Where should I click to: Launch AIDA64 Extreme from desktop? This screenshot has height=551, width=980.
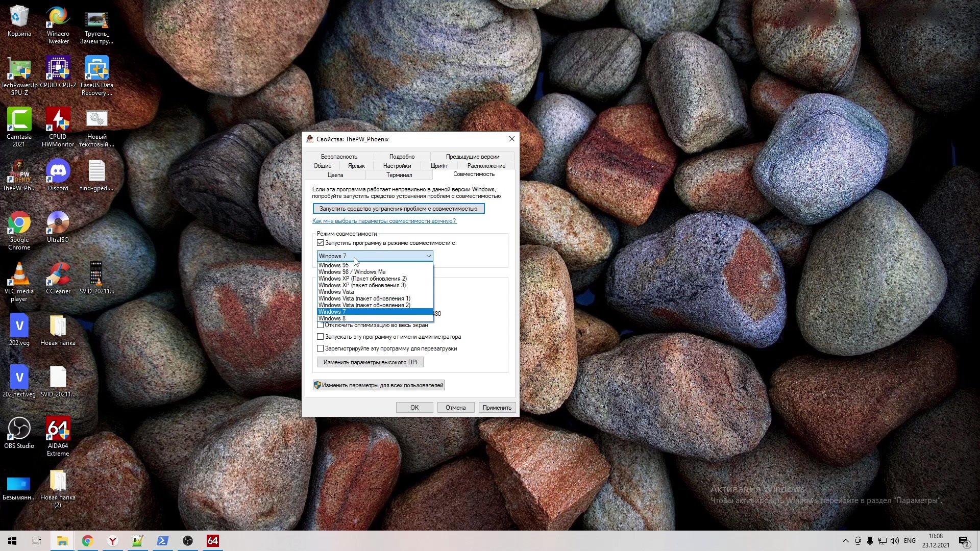pyautogui.click(x=58, y=431)
